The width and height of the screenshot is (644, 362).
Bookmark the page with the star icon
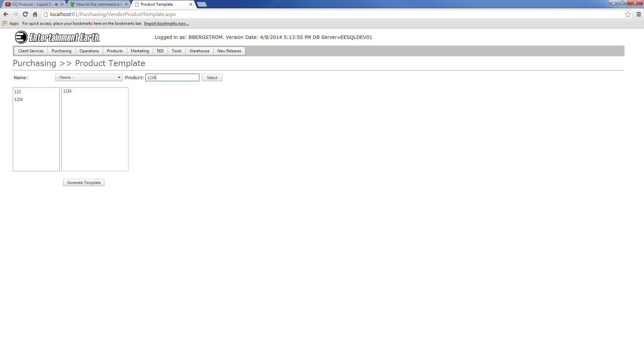[x=628, y=14]
